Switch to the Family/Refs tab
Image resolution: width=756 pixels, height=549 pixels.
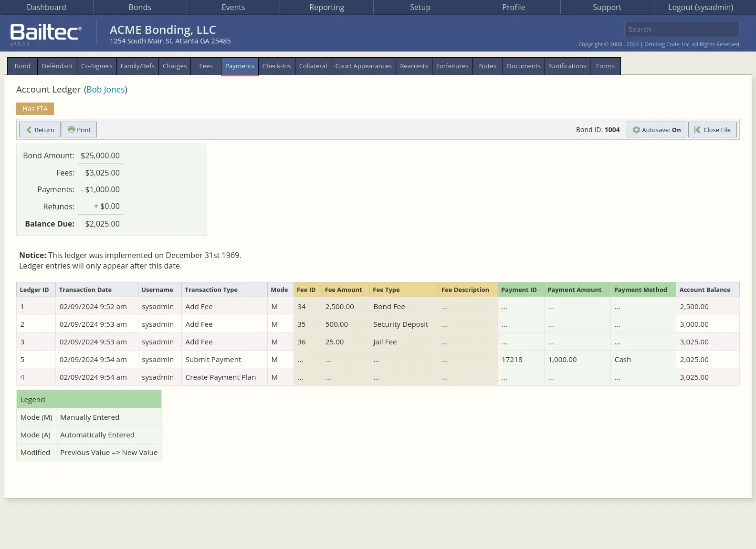pos(137,66)
